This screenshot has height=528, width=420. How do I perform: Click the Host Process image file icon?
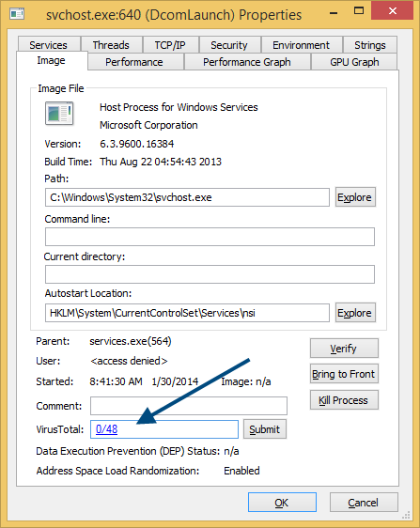tap(59, 113)
